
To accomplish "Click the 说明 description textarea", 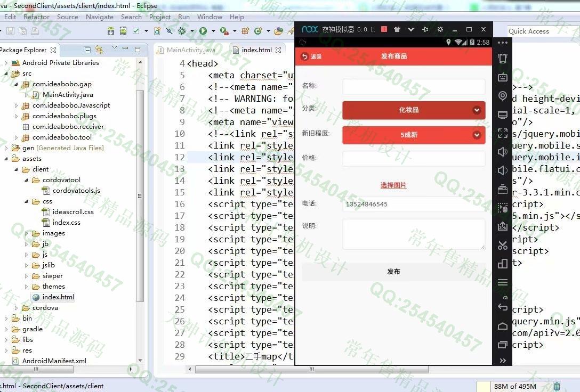I will (414, 234).
